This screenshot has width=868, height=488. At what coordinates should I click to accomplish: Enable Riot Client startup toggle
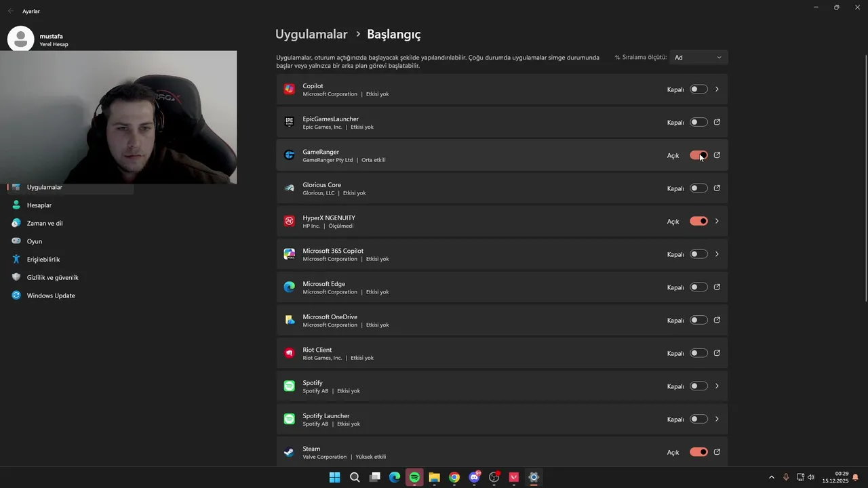(698, 353)
